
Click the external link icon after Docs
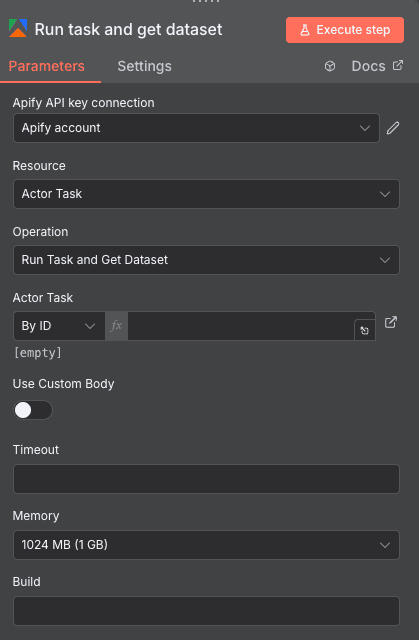(398, 65)
